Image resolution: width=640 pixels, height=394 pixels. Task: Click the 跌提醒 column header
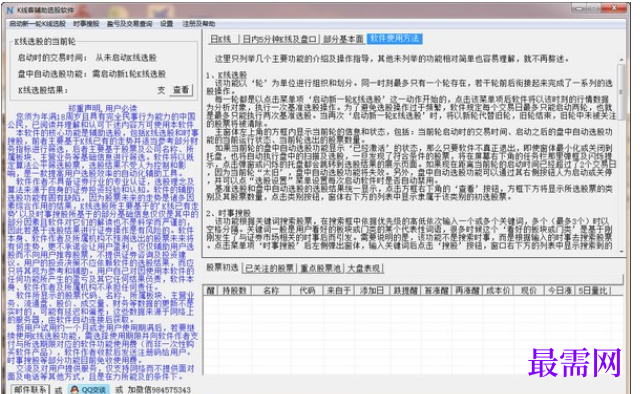405,291
